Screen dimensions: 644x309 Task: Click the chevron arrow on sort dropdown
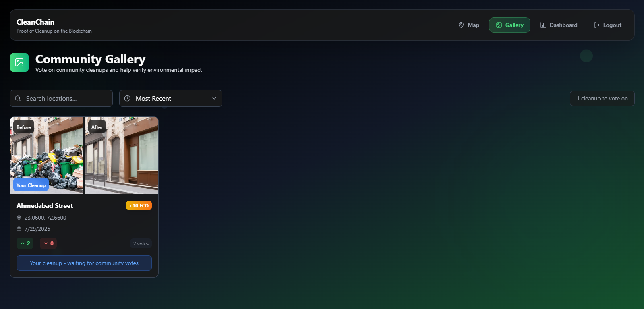[x=214, y=98]
